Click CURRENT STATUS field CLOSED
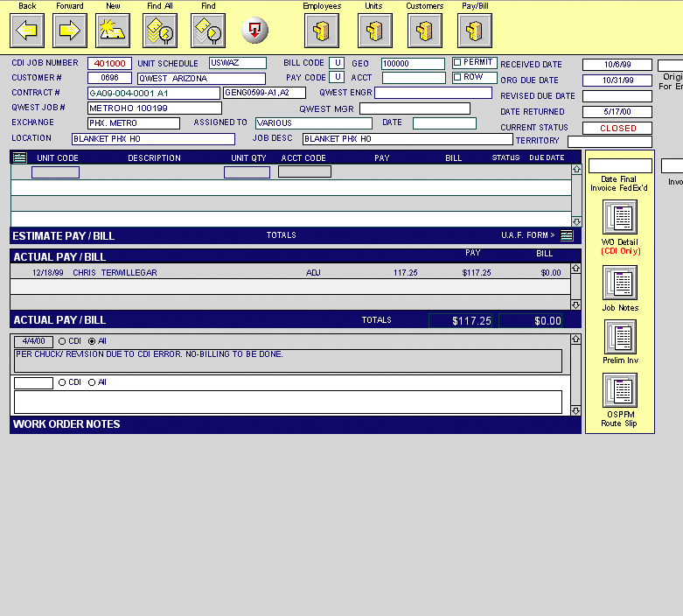The height and width of the screenshot is (616, 683). click(617, 128)
